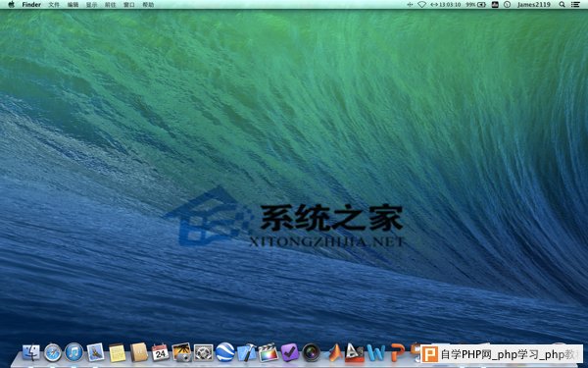Show Notification Center list icon
Viewport: 588px width, 368px height.
tap(575, 5)
